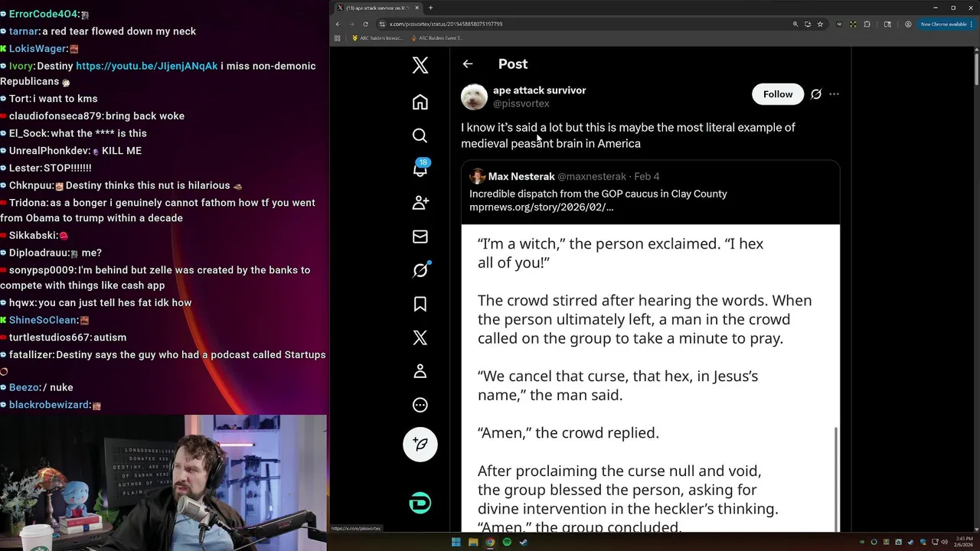Viewport: 980px width, 551px height.
Task: Open the youtu.be link in Ivory's chat message
Action: (146, 66)
